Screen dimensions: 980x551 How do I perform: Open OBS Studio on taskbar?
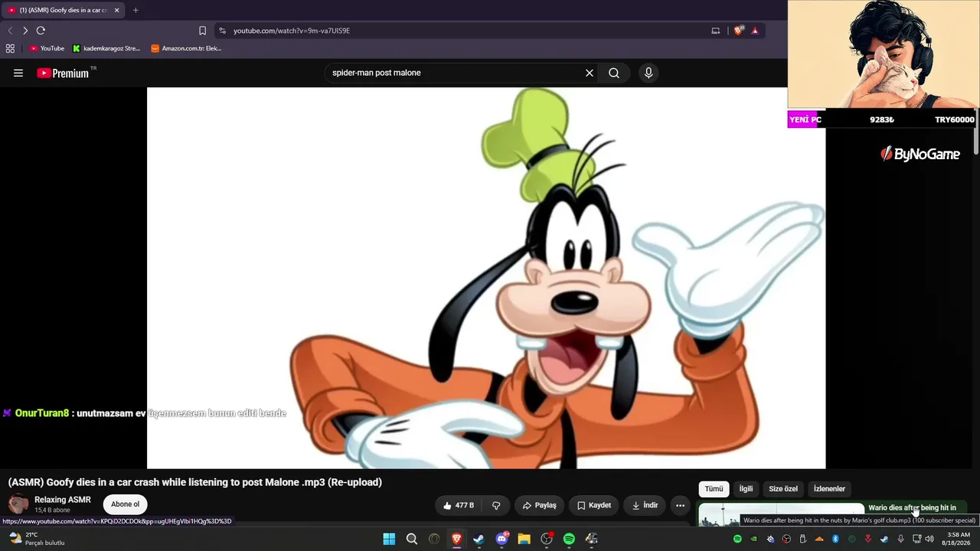(547, 539)
